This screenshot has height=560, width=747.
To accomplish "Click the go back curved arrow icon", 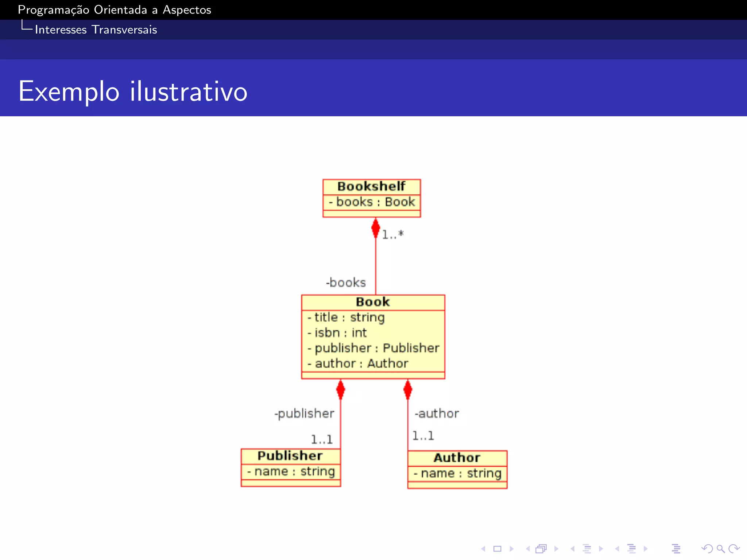I will click(x=707, y=549).
